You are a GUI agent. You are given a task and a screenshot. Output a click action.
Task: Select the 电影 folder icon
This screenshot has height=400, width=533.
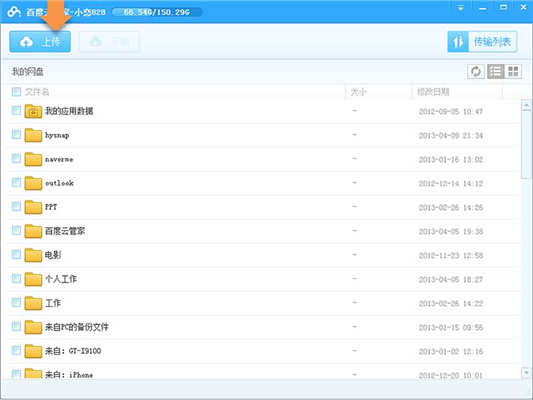click(33, 255)
